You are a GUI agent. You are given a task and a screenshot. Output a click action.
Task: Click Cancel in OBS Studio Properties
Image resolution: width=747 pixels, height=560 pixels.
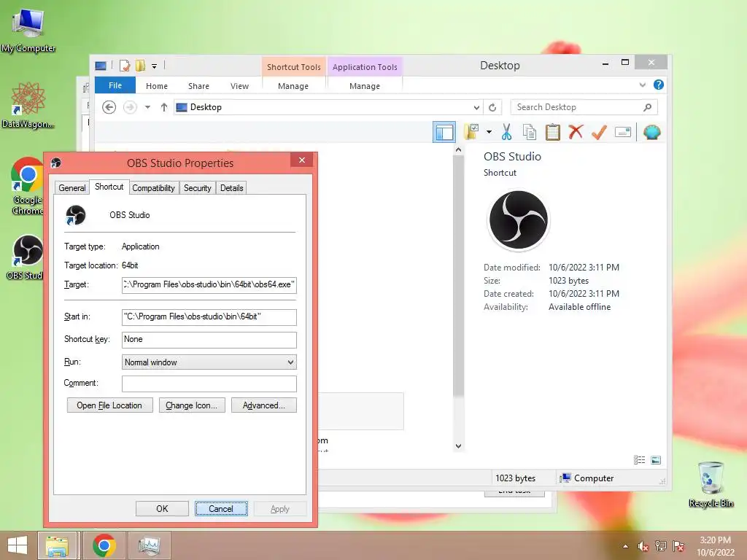click(221, 508)
